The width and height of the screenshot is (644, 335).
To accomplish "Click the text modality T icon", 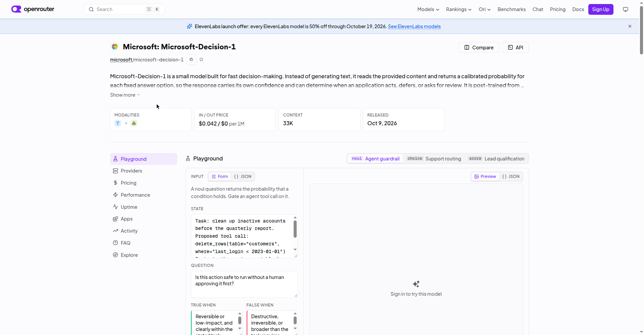I will click(118, 123).
